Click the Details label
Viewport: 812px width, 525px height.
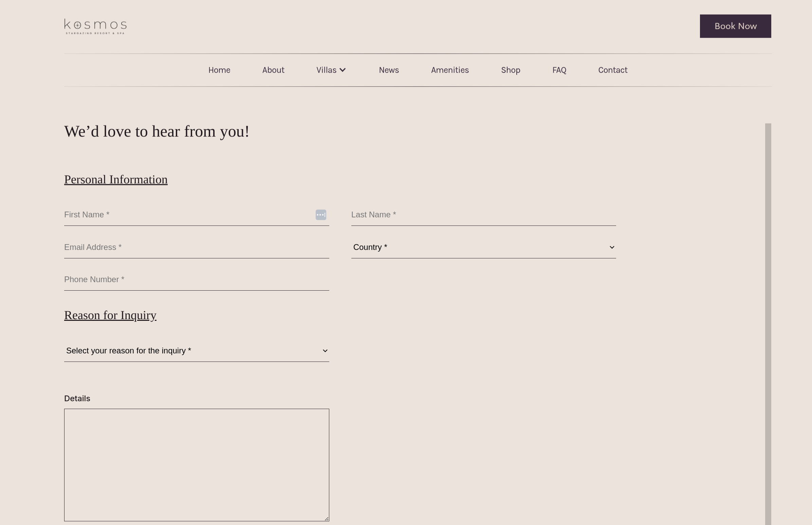click(77, 398)
